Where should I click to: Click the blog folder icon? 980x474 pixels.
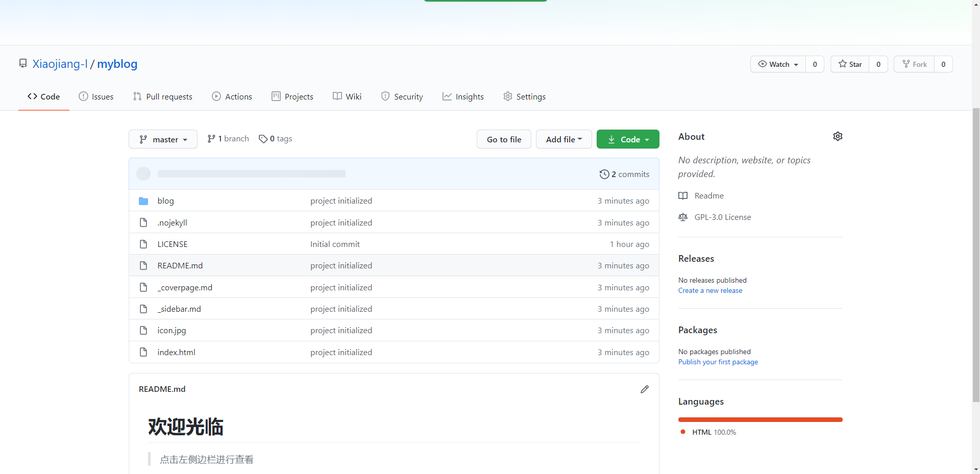(x=143, y=201)
